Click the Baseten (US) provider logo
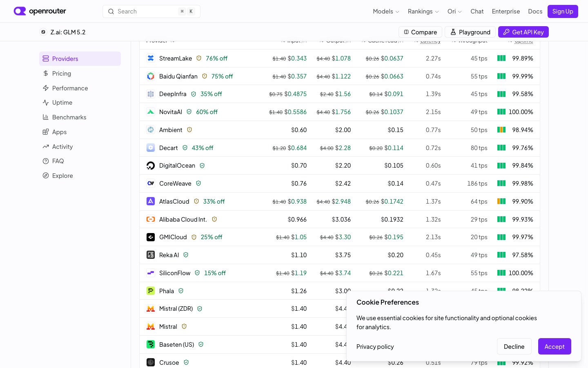This screenshot has width=588, height=368. pyautogui.click(x=151, y=344)
